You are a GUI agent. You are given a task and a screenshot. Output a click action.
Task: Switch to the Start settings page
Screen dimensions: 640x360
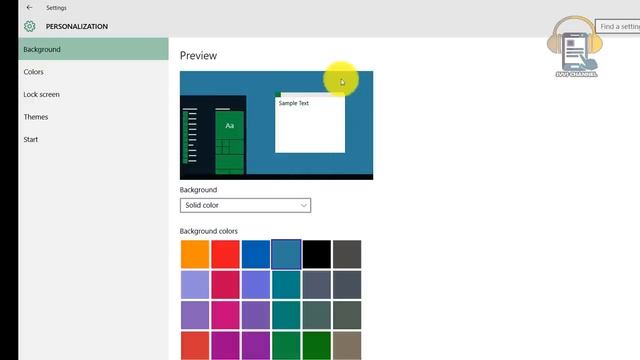[x=93, y=139]
